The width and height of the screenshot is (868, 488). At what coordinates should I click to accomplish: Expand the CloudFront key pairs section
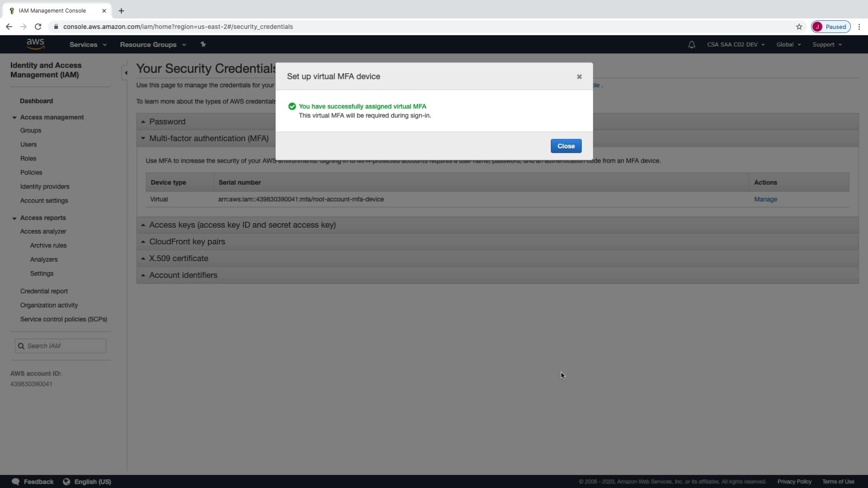[x=187, y=242]
